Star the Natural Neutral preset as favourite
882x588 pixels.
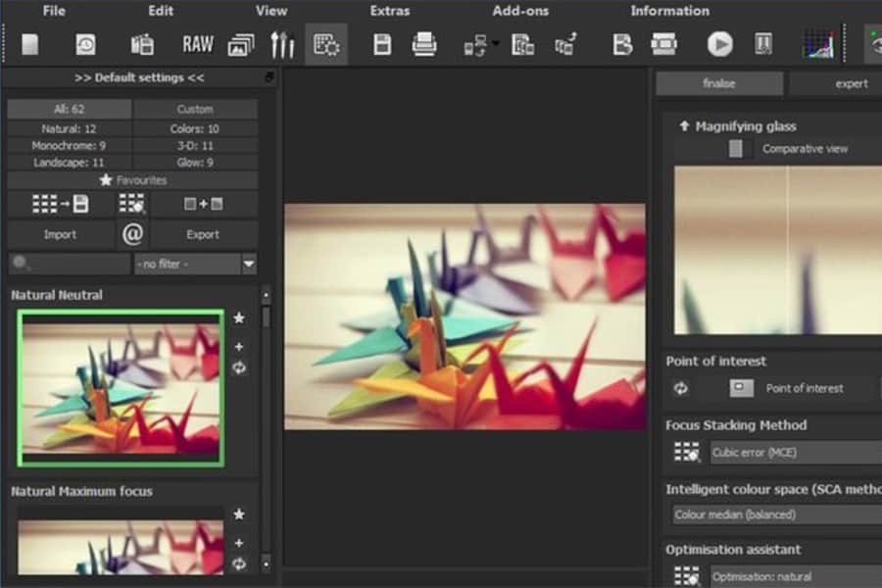point(239,318)
